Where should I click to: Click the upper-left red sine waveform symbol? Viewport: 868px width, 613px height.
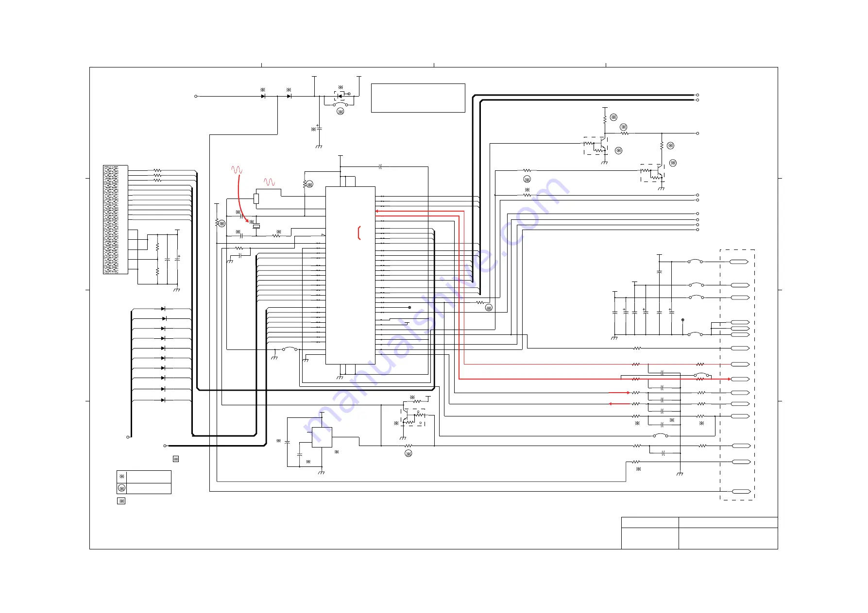(x=237, y=170)
